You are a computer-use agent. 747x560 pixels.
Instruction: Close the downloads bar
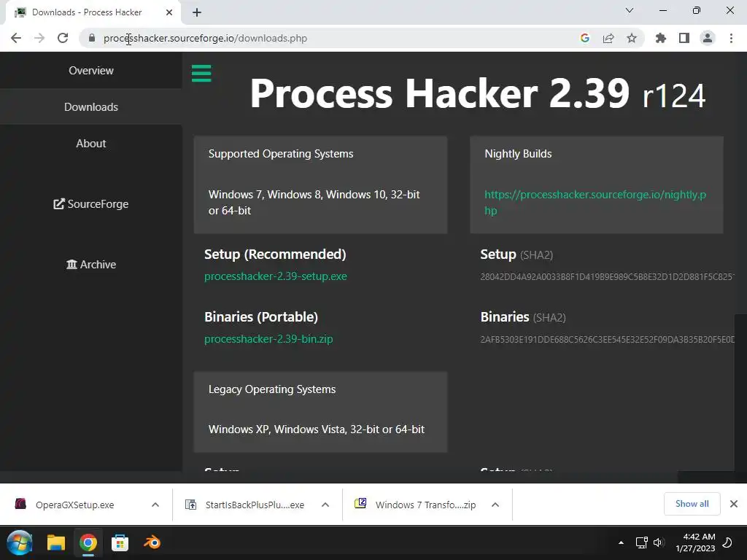tap(734, 504)
